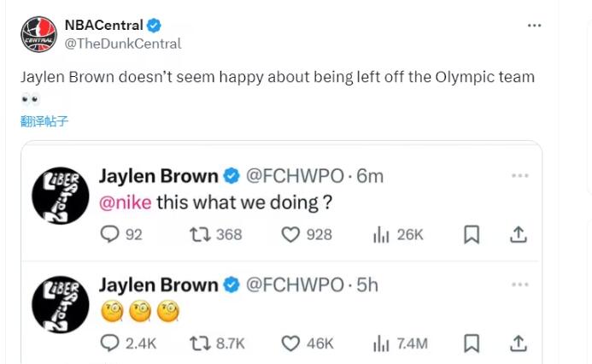Screen dimensions: 592x364
Task: Click the 翻译帖子 translate post link
Action: pos(44,121)
